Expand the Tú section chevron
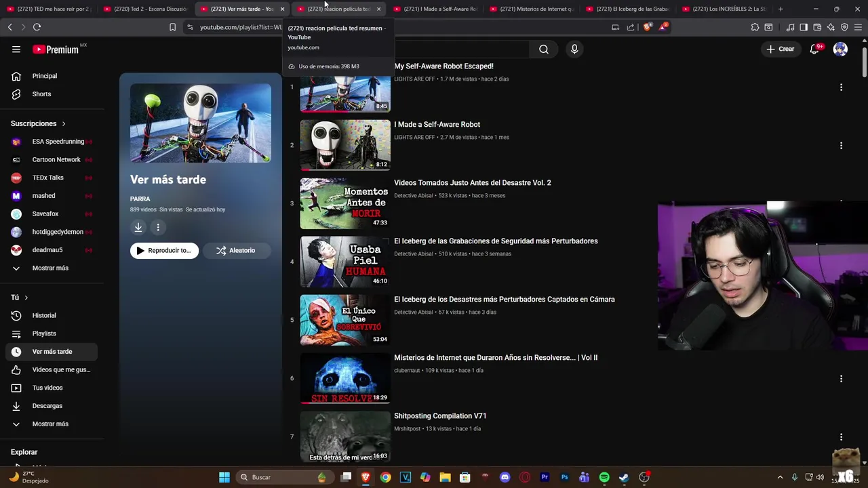This screenshot has width=868, height=488. click(26, 298)
